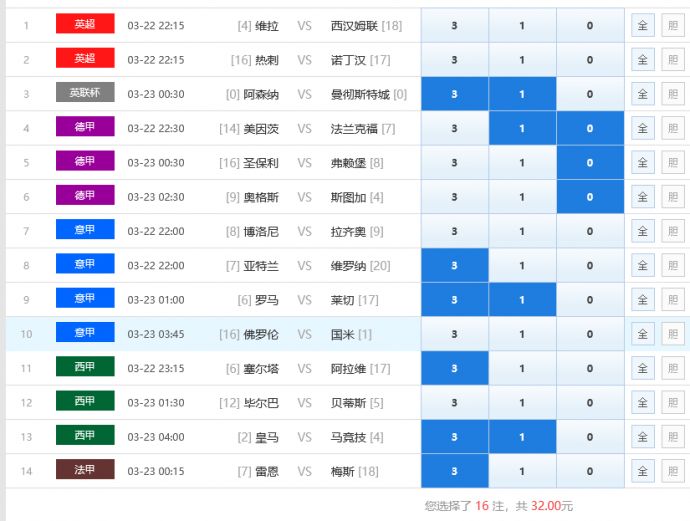The height and width of the screenshot is (521, 690).
Task: Toggle draw option 1 for 热刺 vs 诺丁汉
Action: 522,60
